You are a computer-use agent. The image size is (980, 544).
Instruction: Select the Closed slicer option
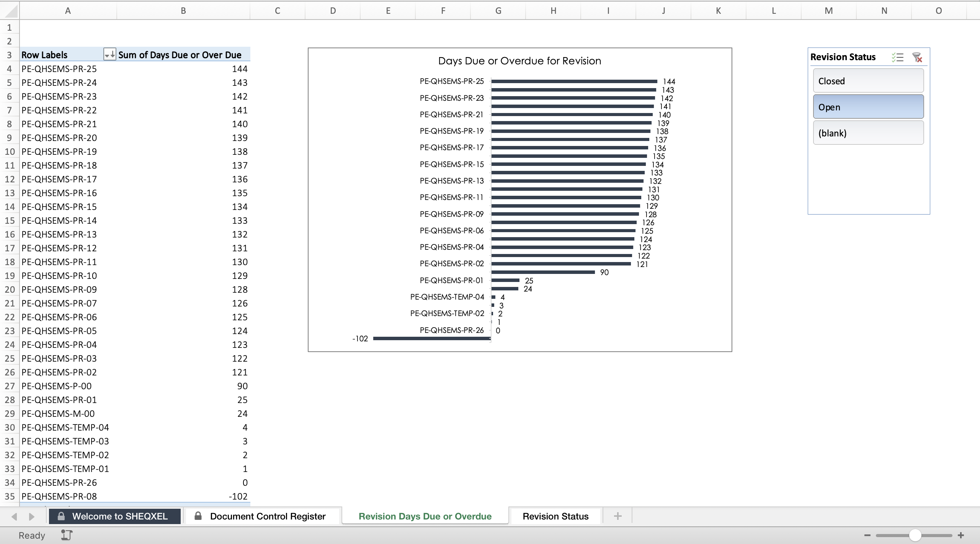(x=868, y=81)
